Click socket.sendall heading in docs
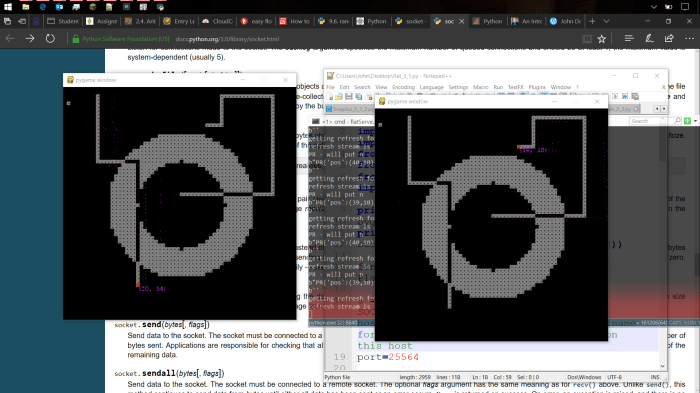Viewport: 700px width, 393px height. (x=169, y=373)
